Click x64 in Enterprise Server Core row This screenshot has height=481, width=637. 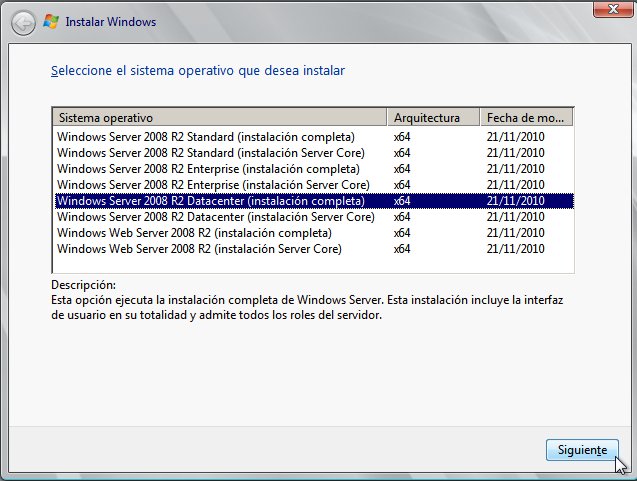coord(402,185)
